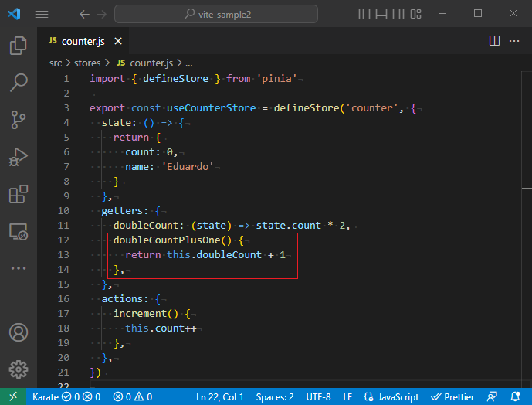The width and height of the screenshot is (532, 405).
Task: Change end of line sequence LF
Action: click(x=347, y=396)
